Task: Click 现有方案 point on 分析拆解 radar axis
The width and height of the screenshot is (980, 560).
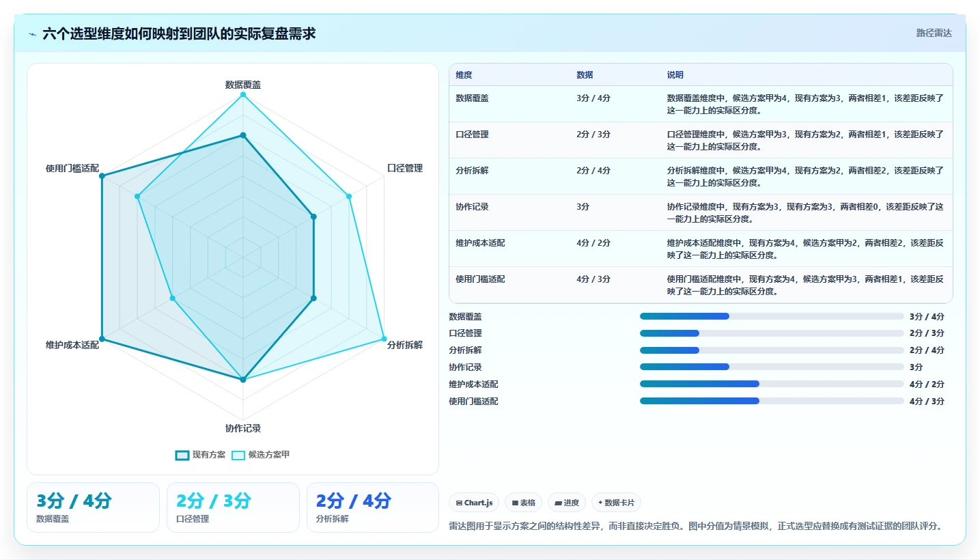Action: click(313, 298)
